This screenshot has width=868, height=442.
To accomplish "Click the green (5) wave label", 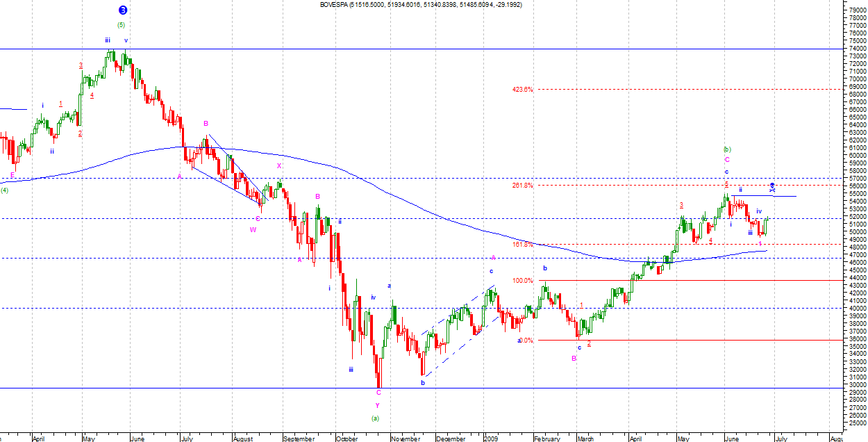I will (x=121, y=25).
